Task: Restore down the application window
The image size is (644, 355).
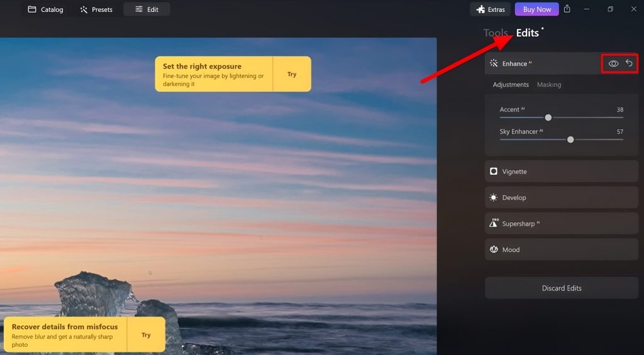Action: (610, 9)
